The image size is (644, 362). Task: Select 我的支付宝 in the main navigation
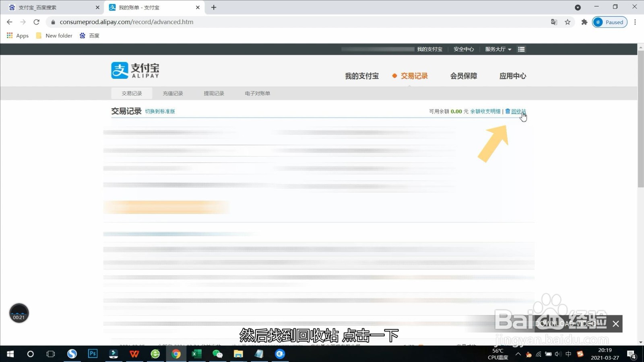click(362, 76)
